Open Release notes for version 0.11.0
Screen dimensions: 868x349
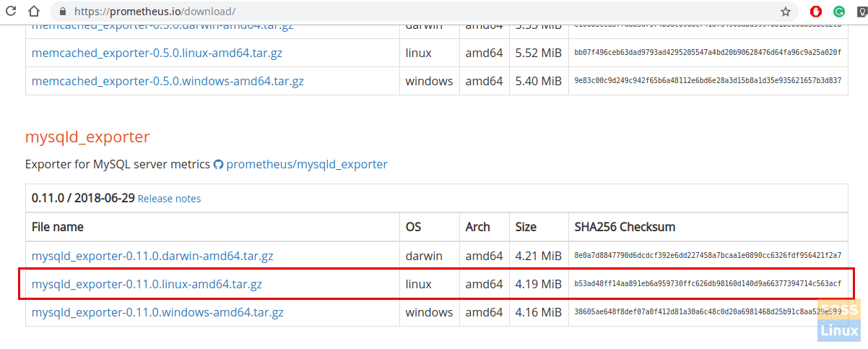169,199
